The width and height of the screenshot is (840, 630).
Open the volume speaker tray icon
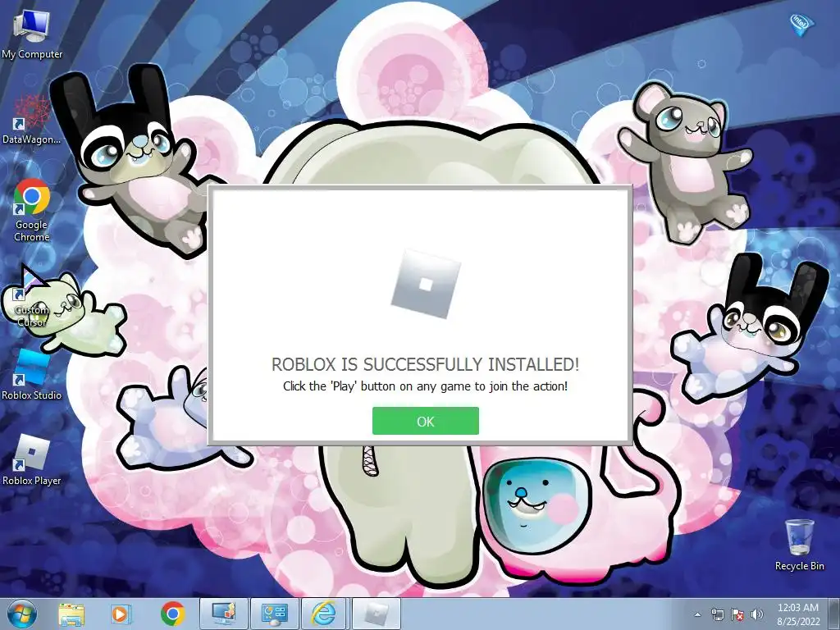coord(757,614)
